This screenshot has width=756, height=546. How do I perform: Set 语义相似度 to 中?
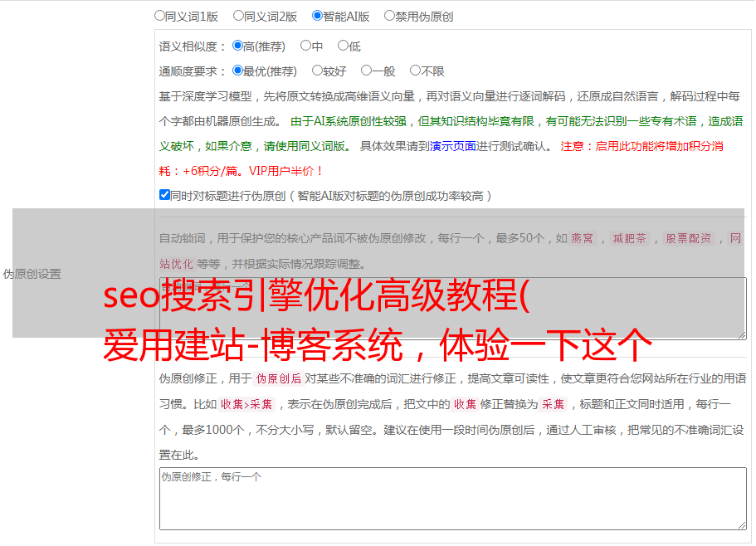click(x=305, y=46)
